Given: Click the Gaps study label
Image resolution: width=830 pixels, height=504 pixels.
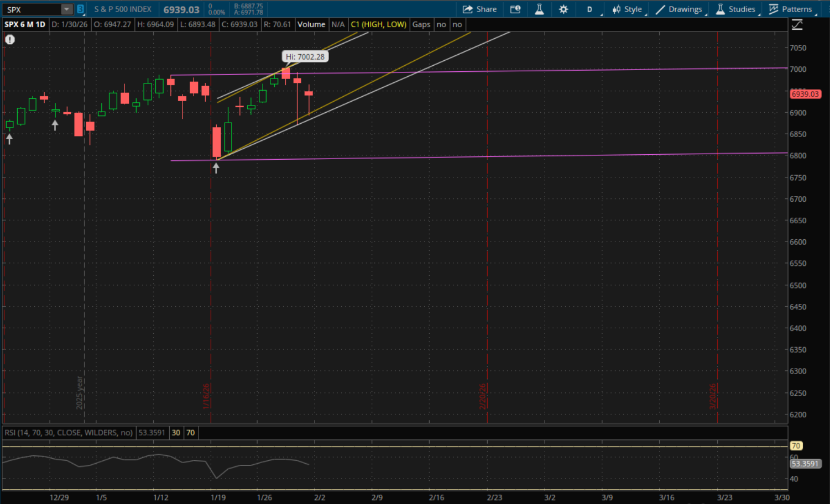Looking at the screenshot, I should (421, 24).
